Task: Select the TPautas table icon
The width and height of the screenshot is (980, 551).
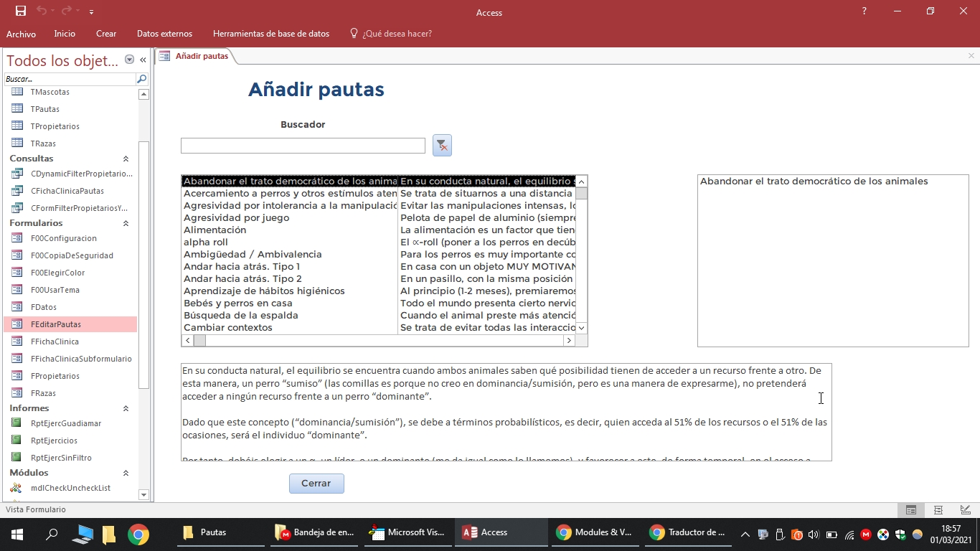Action: tap(18, 109)
